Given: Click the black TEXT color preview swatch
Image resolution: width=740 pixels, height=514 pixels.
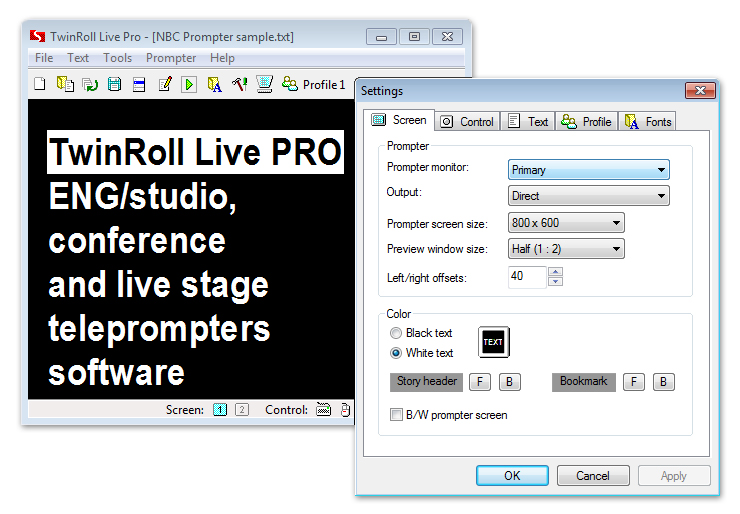Looking at the screenshot, I should tap(493, 342).
